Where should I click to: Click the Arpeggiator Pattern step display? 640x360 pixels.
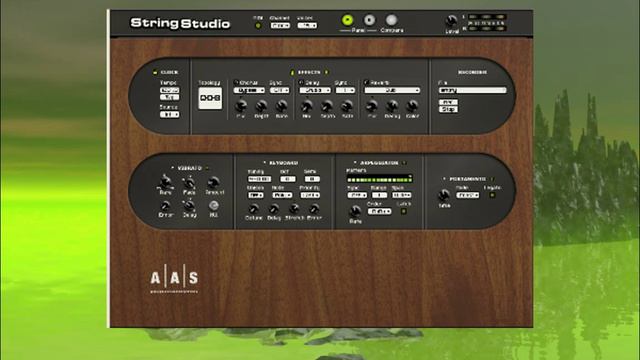(380, 179)
